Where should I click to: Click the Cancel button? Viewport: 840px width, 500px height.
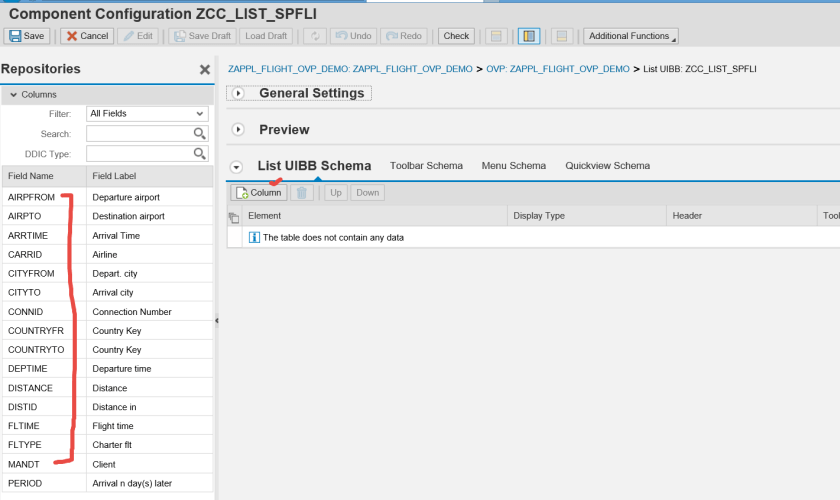[87, 36]
